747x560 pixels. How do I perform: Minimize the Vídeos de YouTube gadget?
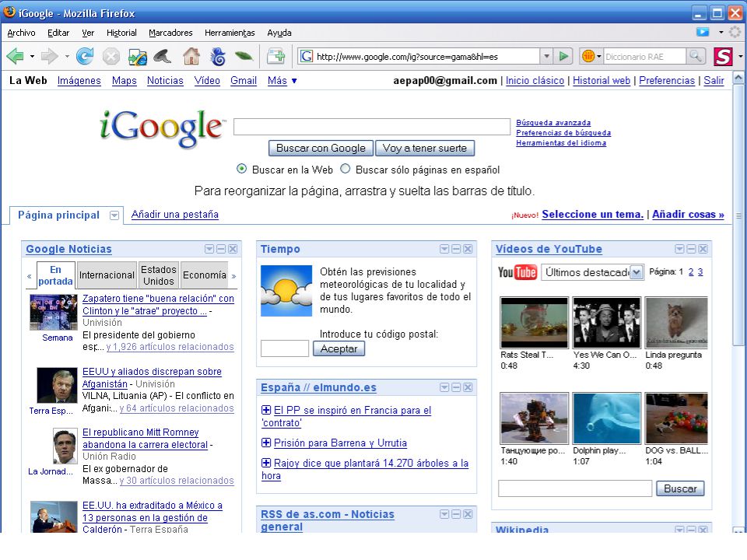click(x=691, y=249)
